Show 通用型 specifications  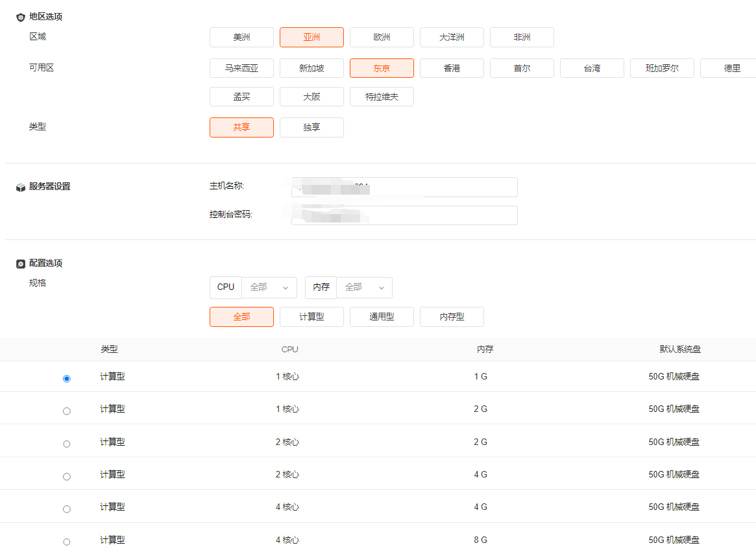point(382,317)
